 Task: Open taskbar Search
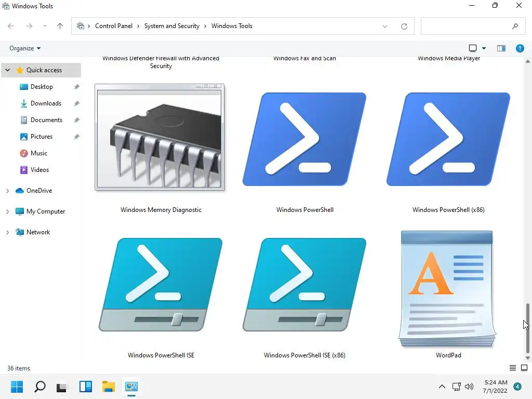click(x=40, y=387)
